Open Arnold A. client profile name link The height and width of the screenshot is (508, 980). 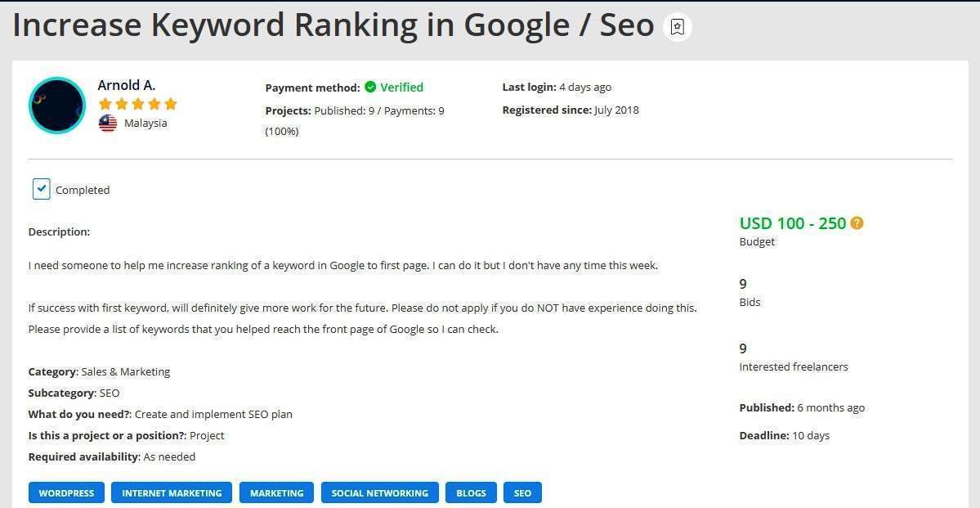(x=126, y=85)
